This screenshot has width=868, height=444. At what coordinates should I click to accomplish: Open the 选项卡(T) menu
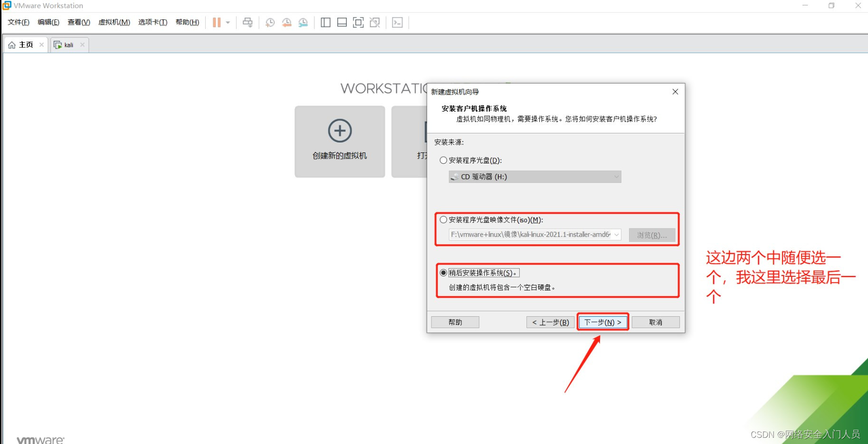tap(153, 22)
